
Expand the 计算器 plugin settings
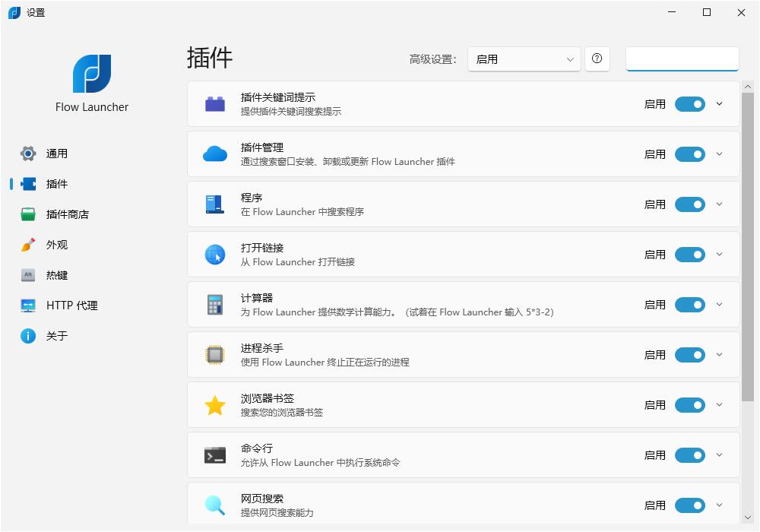point(719,304)
